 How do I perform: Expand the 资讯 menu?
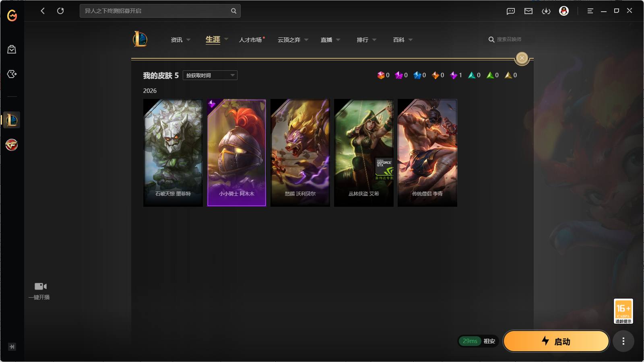(x=180, y=40)
